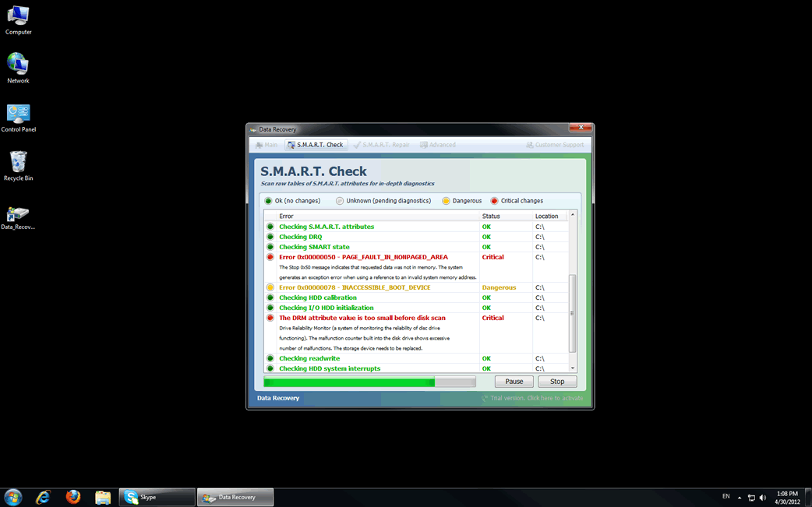Switch to the S.M.A.R.T. Check tab
Image resolution: width=812 pixels, height=507 pixels.
click(x=316, y=145)
